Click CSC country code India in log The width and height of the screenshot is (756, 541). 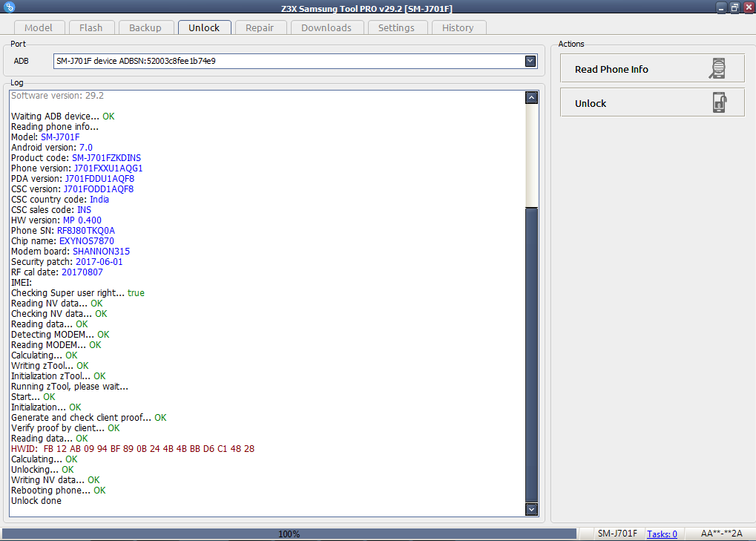pos(99,200)
